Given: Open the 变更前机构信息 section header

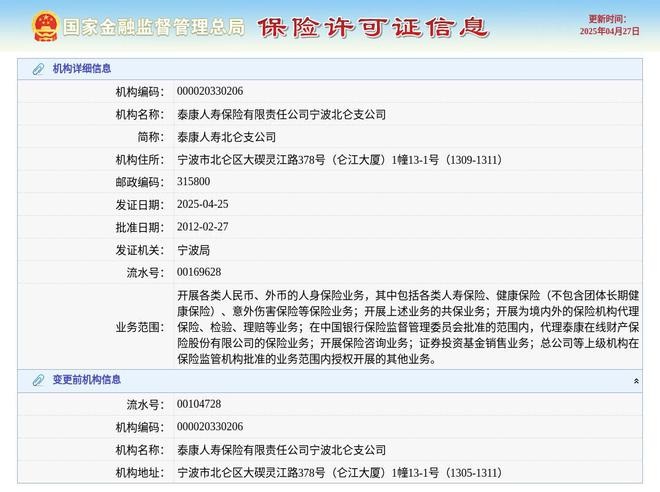Looking at the screenshot, I should point(330,380).
